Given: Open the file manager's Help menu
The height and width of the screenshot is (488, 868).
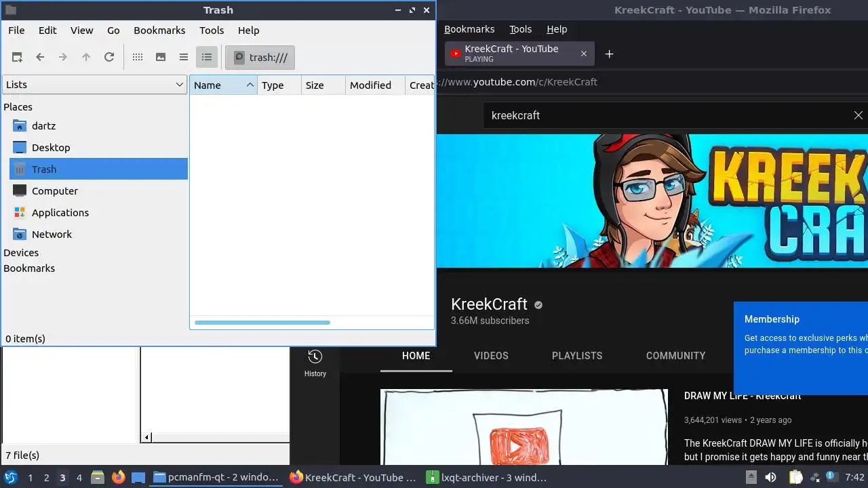Looking at the screenshot, I should click(248, 30).
